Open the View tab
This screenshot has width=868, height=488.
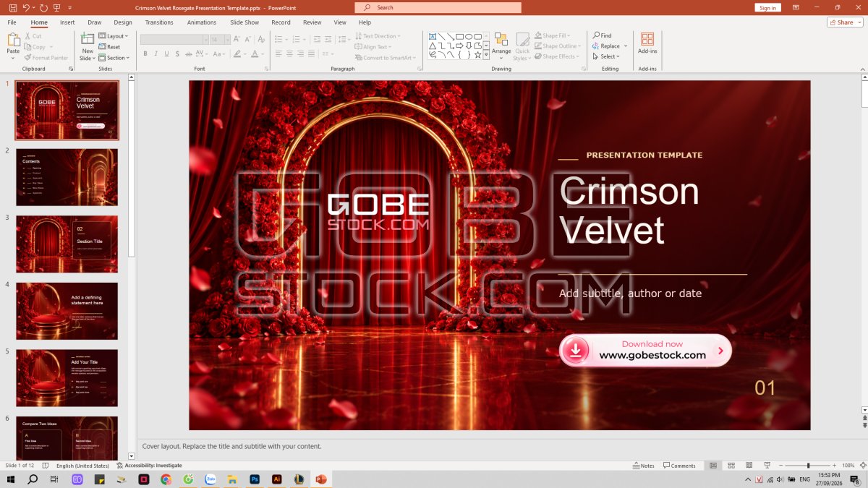pyautogui.click(x=340, y=22)
